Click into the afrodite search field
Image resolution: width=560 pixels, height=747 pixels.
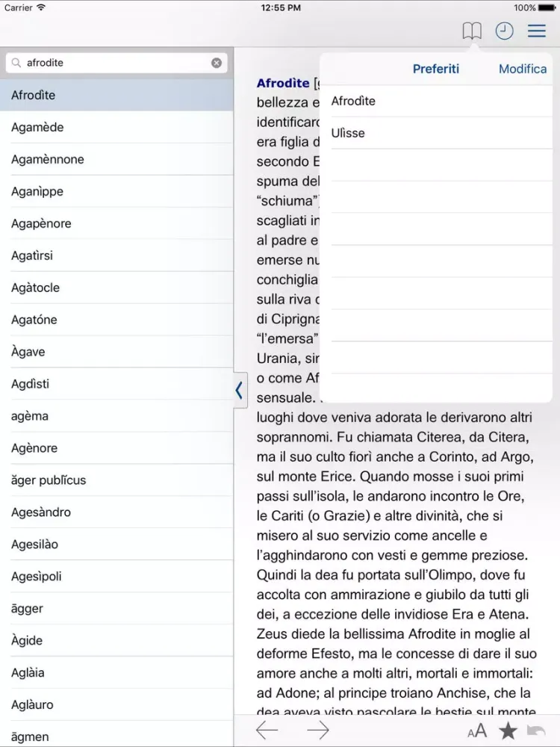pos(112,63)
